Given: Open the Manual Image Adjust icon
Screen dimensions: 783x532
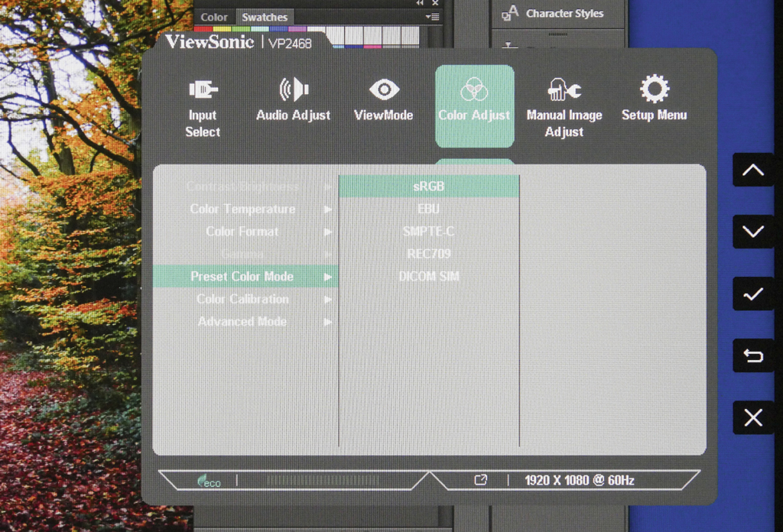Looking at the screenshot, I should pos(564,91).
